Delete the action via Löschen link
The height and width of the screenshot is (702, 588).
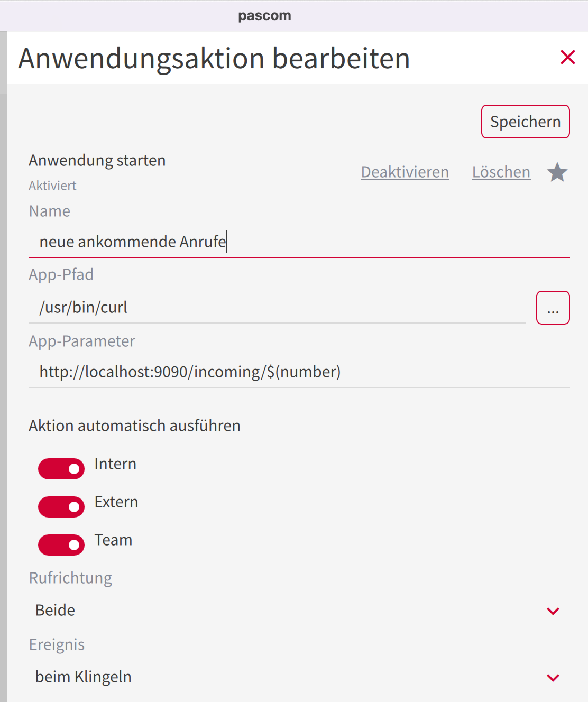[501, 172]
